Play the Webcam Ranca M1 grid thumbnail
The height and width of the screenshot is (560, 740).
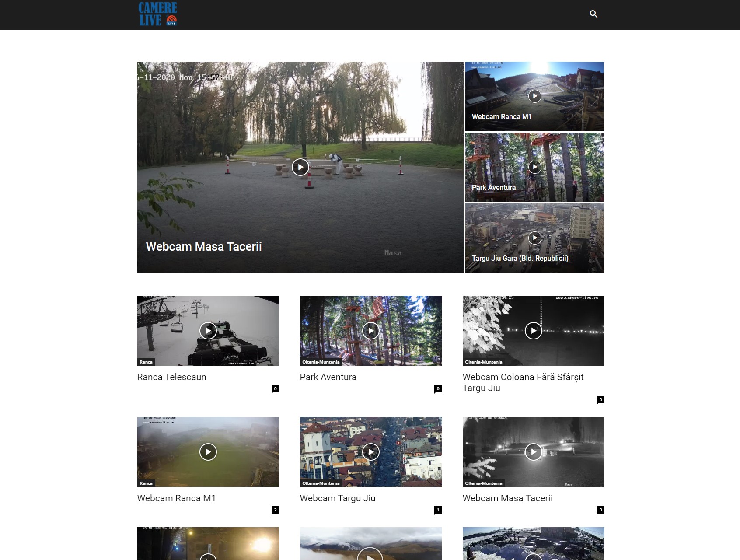click(x=208, y=452)
